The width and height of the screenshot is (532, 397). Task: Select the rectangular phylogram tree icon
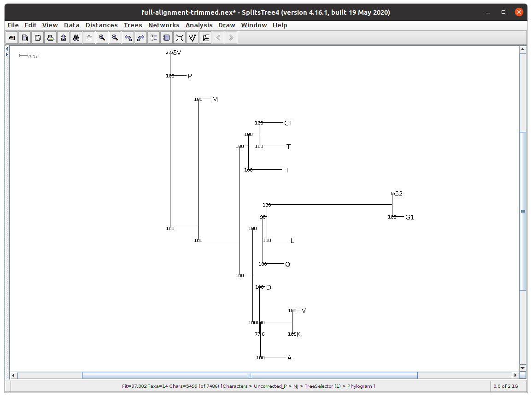[x=205, y=38]
